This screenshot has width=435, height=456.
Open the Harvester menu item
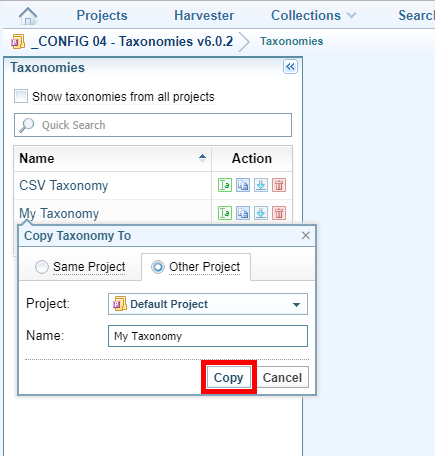pos(204,16)
